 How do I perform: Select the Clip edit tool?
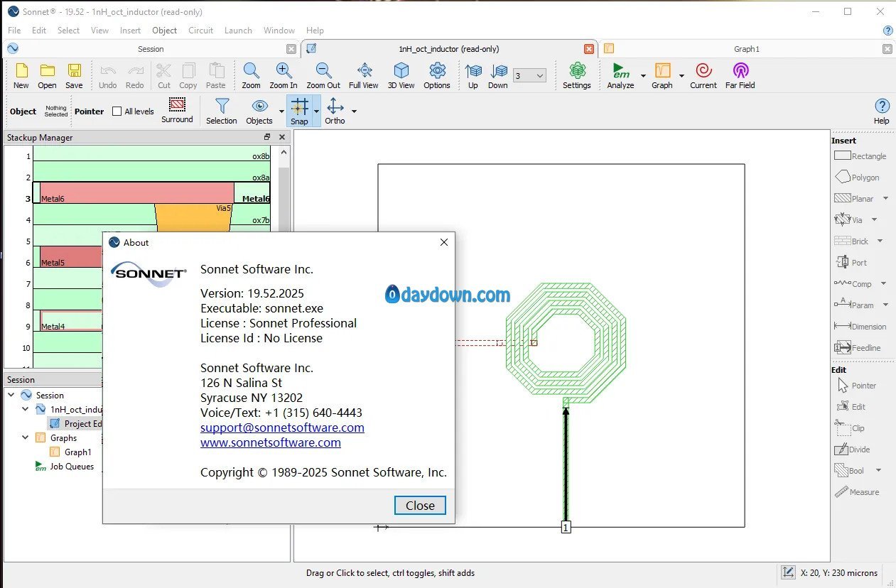(x=851, y=428)
